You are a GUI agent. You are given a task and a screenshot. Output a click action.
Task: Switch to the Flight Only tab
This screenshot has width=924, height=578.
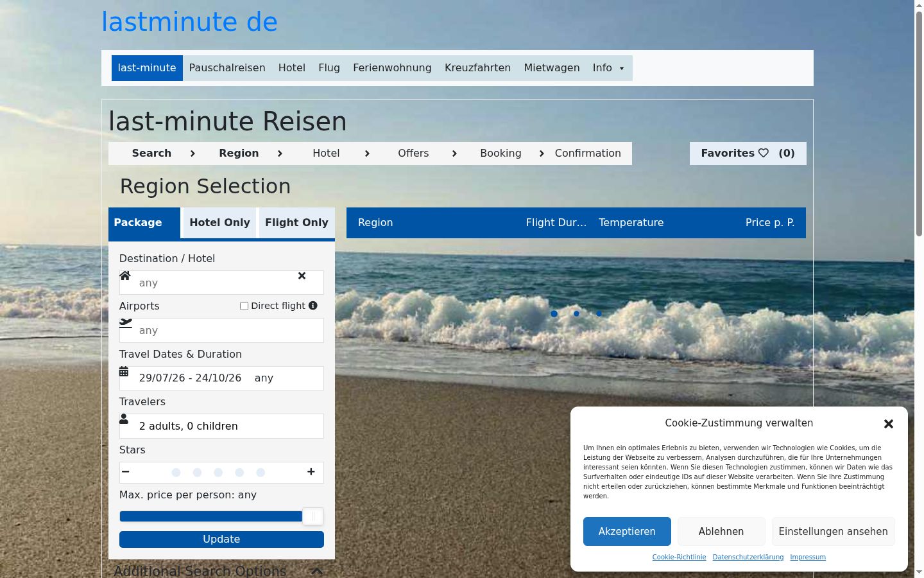click(x=296, y=223)
